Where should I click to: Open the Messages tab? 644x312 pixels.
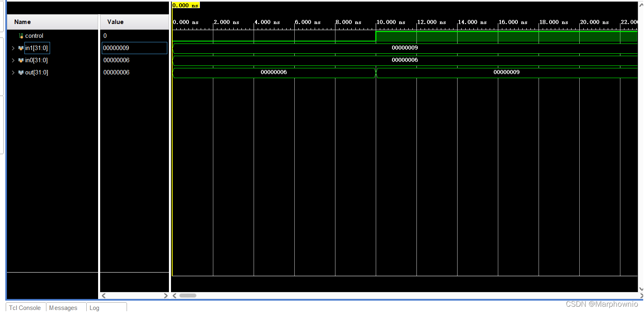[66, 307]
